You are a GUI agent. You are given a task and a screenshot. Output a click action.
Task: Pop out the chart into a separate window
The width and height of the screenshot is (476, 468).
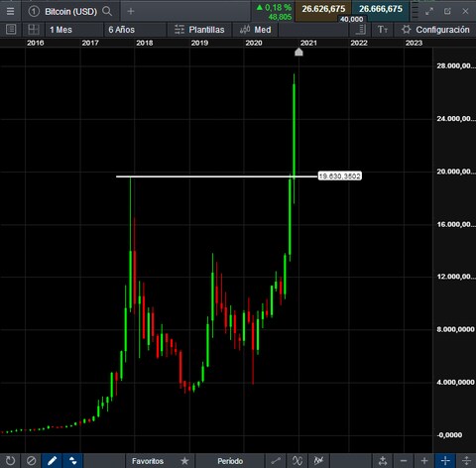447,11
